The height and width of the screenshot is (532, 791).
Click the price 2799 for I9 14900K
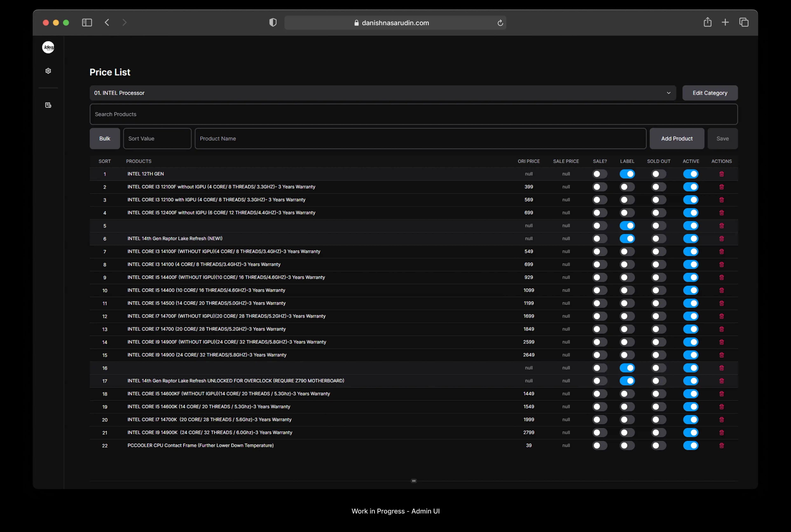(x=529, y=433)
